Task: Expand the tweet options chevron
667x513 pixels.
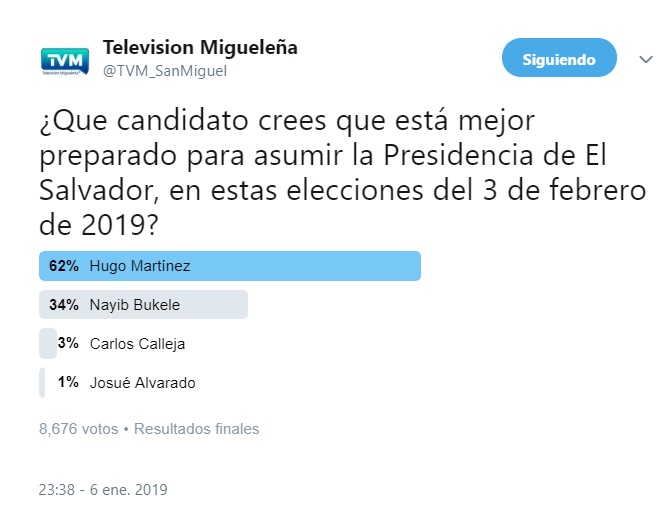Action: 646,59
